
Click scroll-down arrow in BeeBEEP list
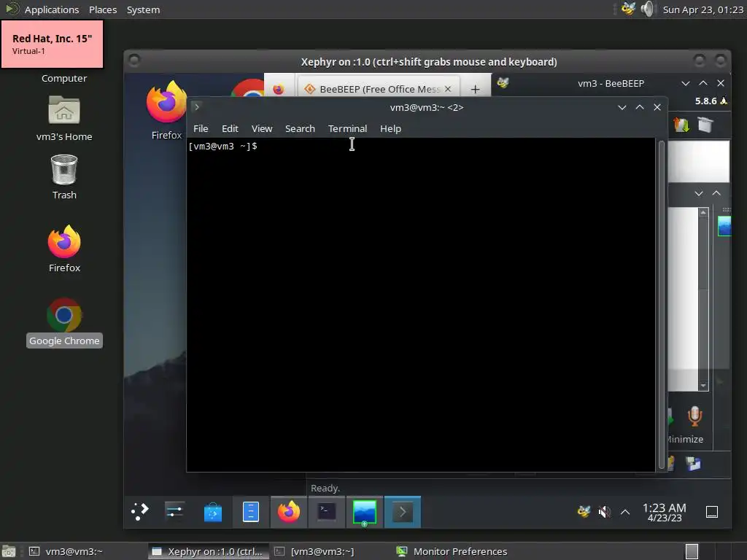coord(703,385)
